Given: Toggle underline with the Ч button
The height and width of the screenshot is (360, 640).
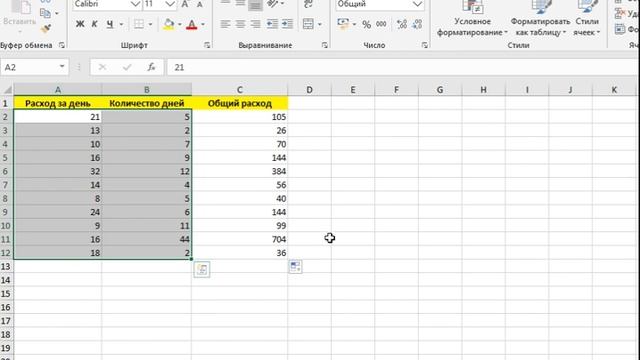Looking at the screenshot, I should coord(110,24).
